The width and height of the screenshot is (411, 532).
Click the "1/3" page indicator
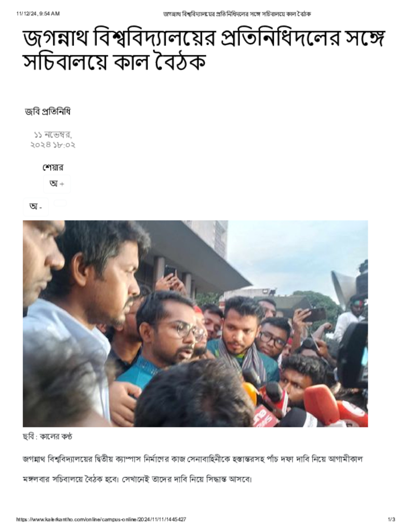(x=391, y=519)
